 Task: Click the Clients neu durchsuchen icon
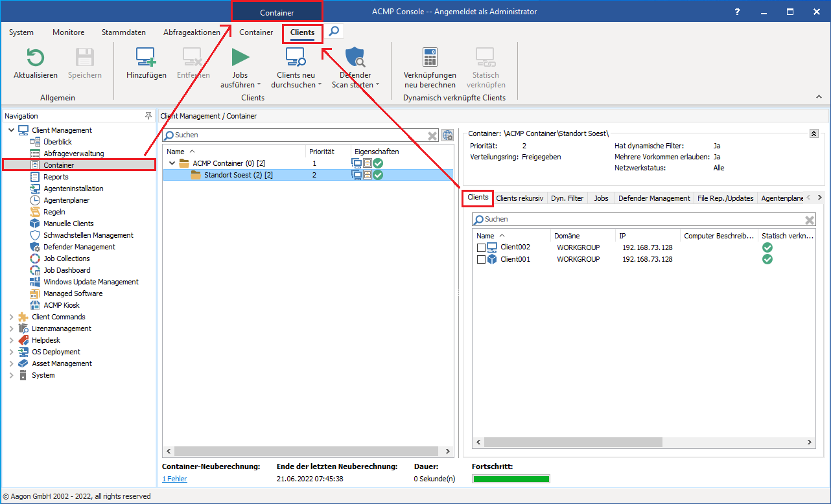click(x=296, y=58)
